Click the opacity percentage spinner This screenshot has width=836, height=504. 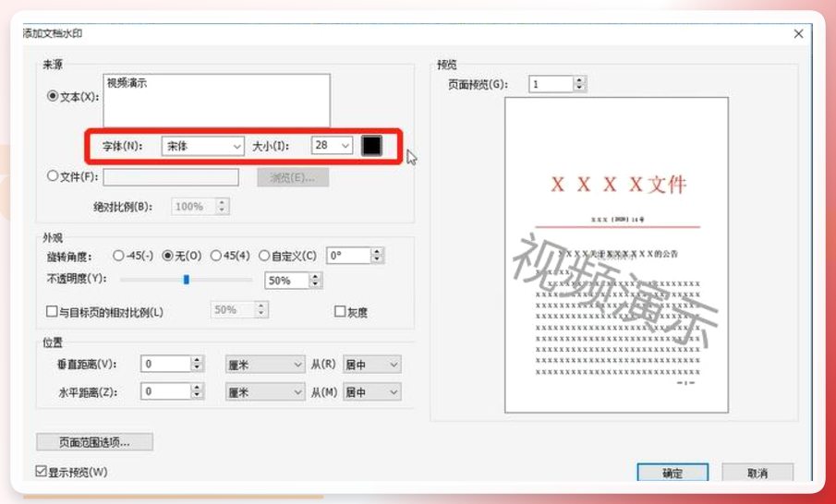tap(316, 281)
